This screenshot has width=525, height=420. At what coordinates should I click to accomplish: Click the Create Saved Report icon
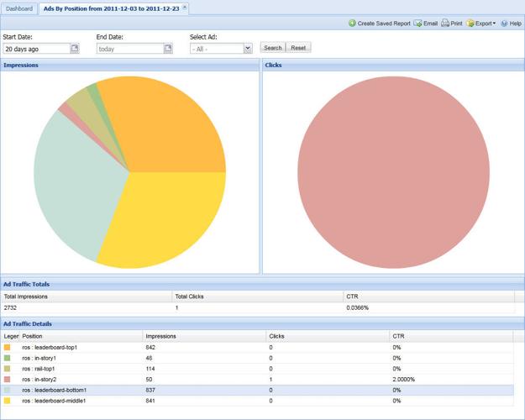tap(353, 24)
